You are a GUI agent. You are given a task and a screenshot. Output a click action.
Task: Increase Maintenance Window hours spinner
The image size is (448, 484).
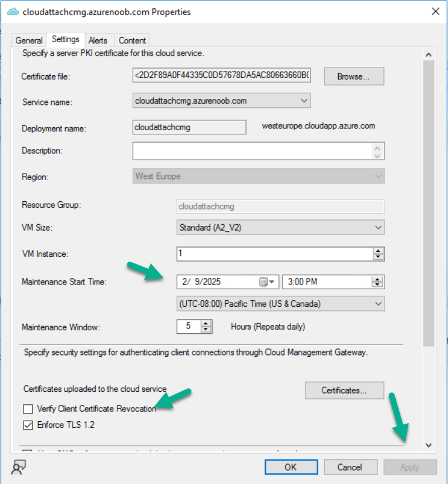(x=206, y=323)
